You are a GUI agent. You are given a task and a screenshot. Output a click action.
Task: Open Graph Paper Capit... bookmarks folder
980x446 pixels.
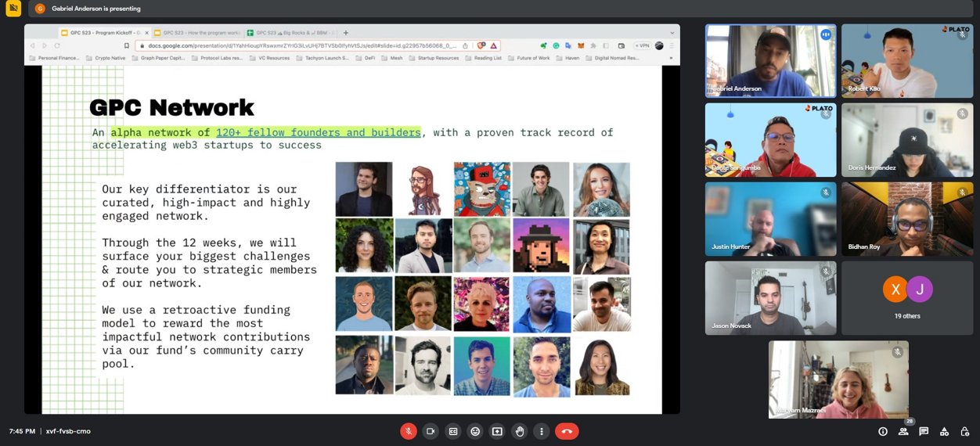pyautogui.click(x=157, y=58)
